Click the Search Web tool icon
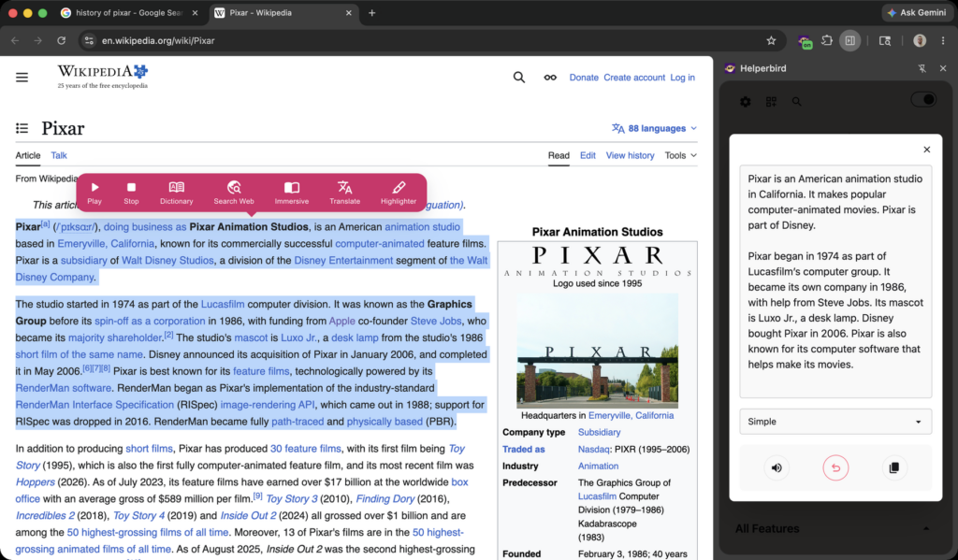This screenshot has height=560, width=958. coord(233,193)
